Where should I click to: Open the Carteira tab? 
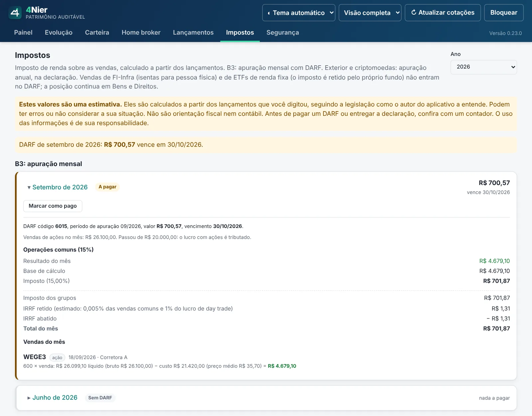click(97, 32)
